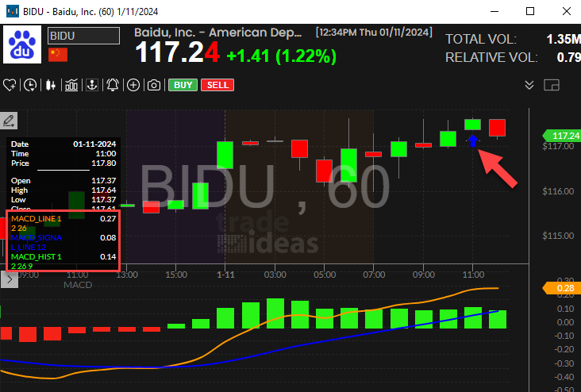This screenshot has width=581, height=392.
Task: Take a chart snapshot with camera icon
Action: pos(154,85)
